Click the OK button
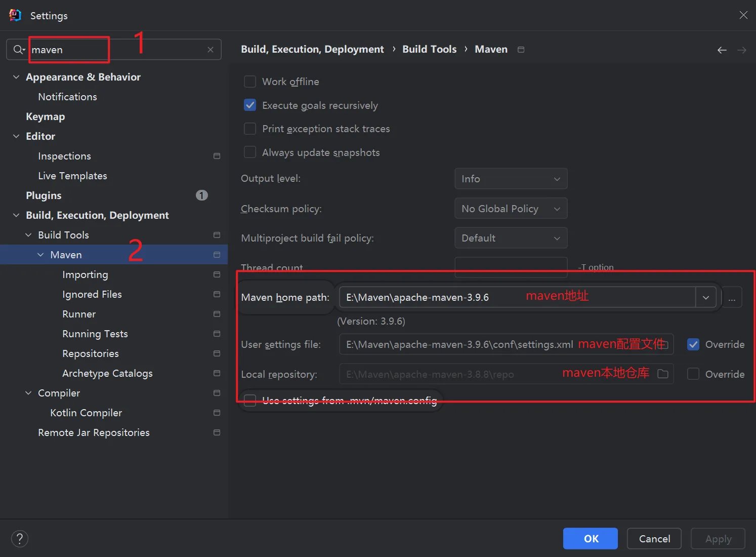 [591, 539]
